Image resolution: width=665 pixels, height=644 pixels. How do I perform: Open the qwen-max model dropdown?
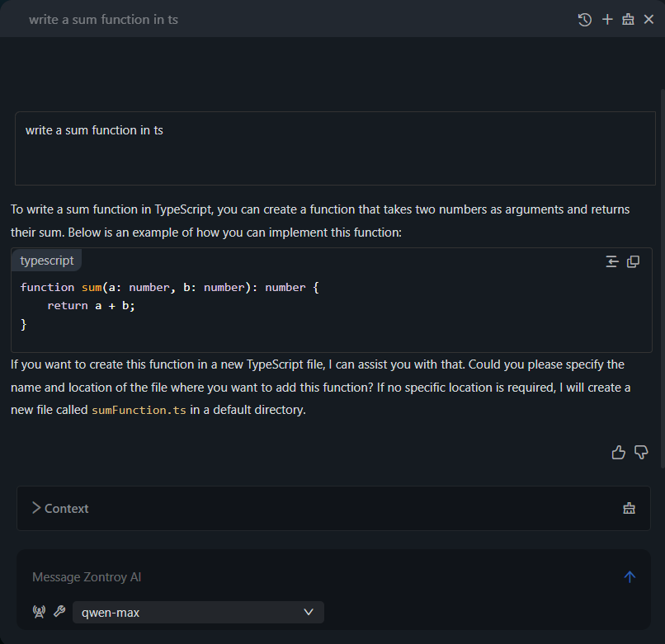click(x=198, y=612)
